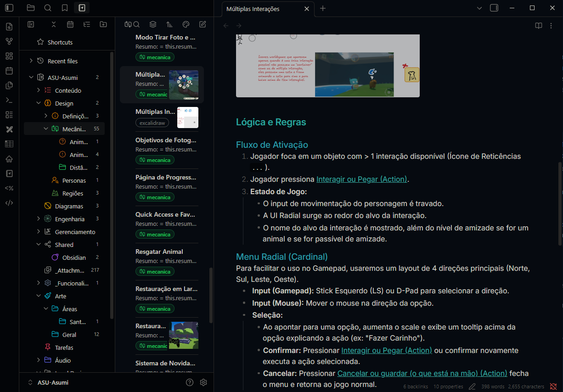Search notes in the list pane
The height and width of the screenshot is (392, 563).
pos(136,24)
